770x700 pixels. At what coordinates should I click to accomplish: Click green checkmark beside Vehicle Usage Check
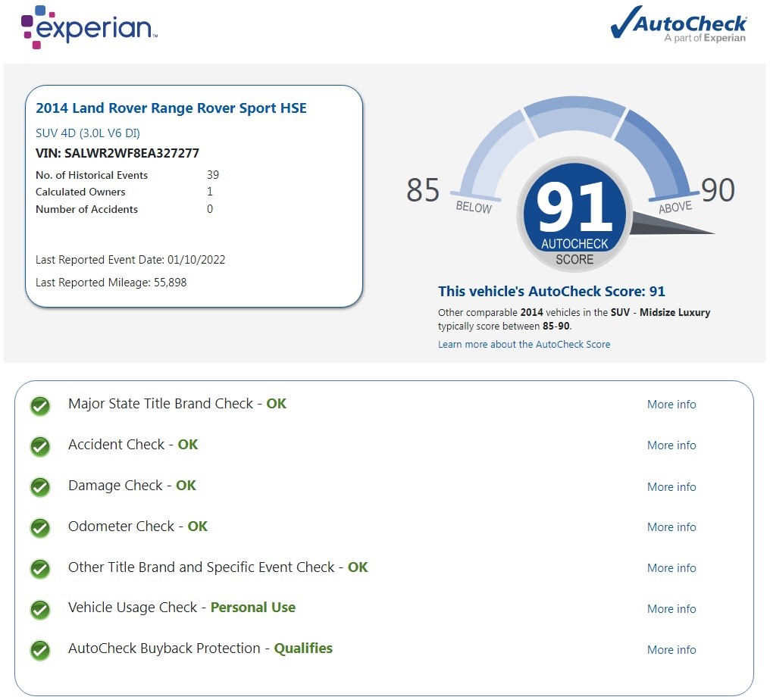pos(40,610)
